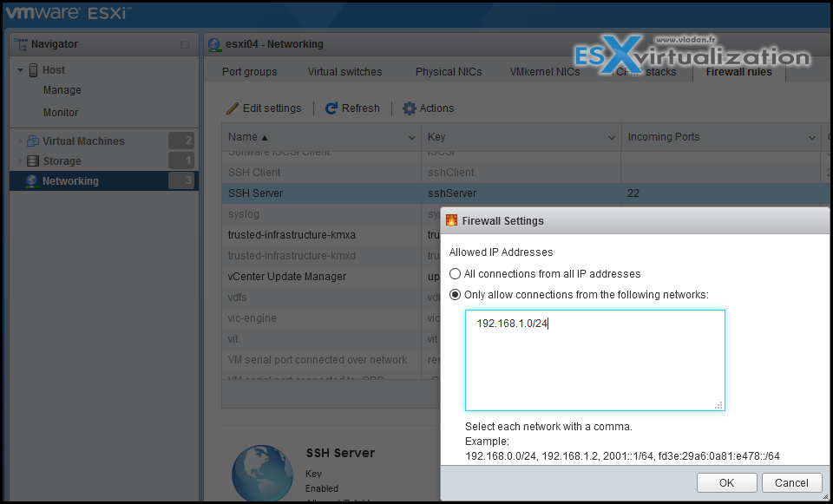Click the esxi04 Networking title icon
This screenshot has height=504, width=833.
tap(214, 44)
